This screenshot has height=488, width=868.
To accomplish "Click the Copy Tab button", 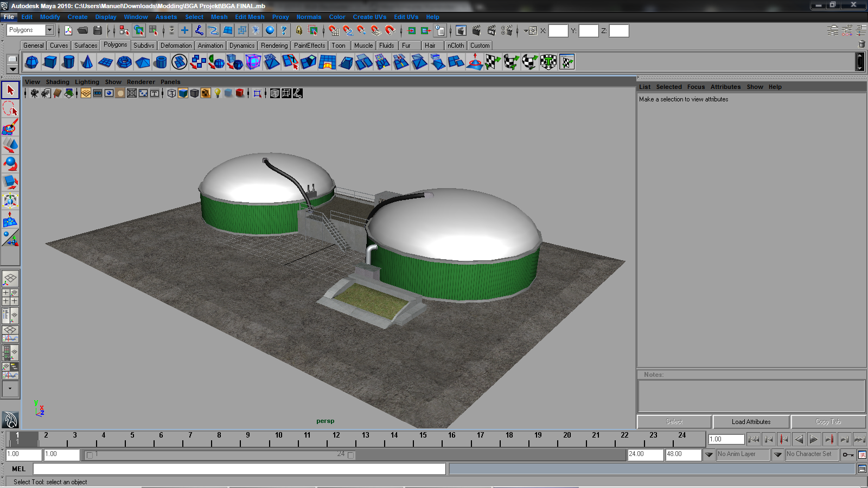I will (x=828, y=422).
